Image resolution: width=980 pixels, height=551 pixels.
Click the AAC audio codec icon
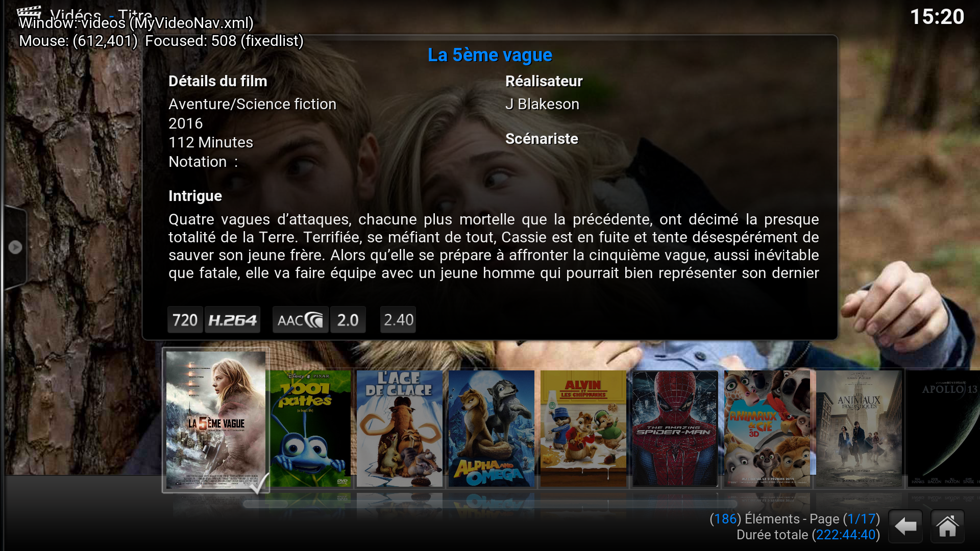pyautogui.click(x=300, y=320)
